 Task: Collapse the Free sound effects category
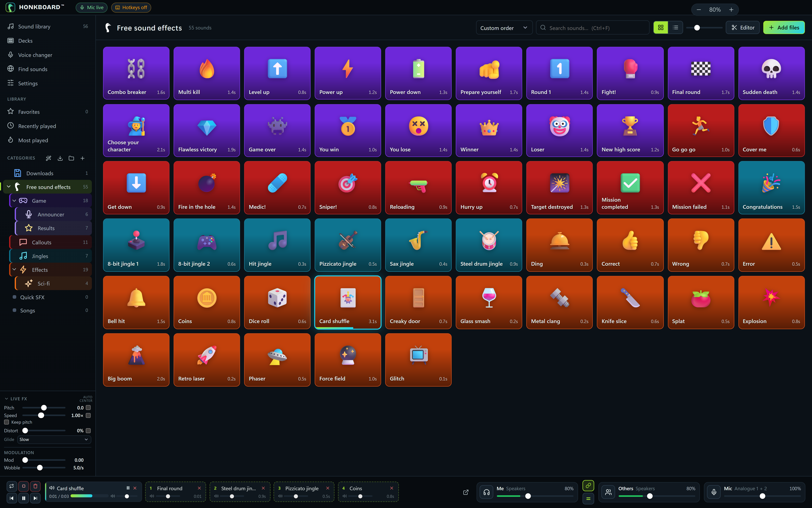pos(9,187)
